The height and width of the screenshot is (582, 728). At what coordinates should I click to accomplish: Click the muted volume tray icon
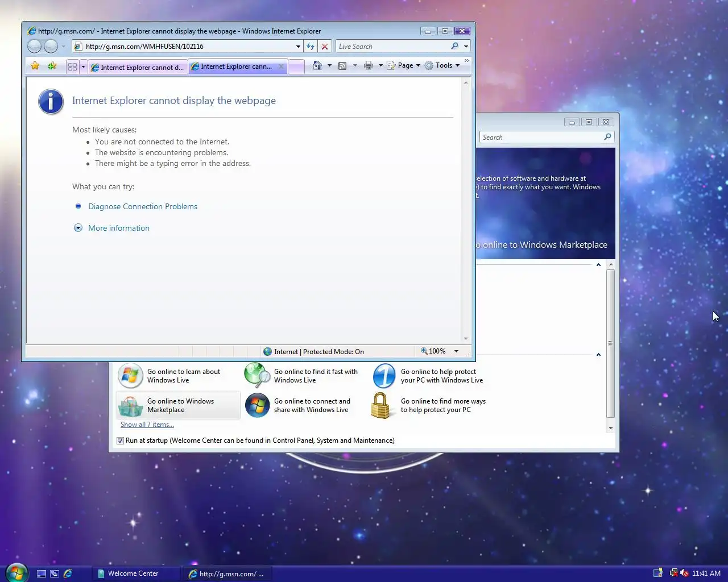(684, 573)
